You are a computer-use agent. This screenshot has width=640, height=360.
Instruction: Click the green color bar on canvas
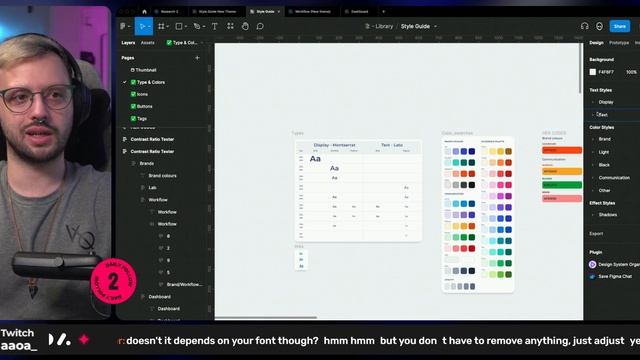pos(562,185)
